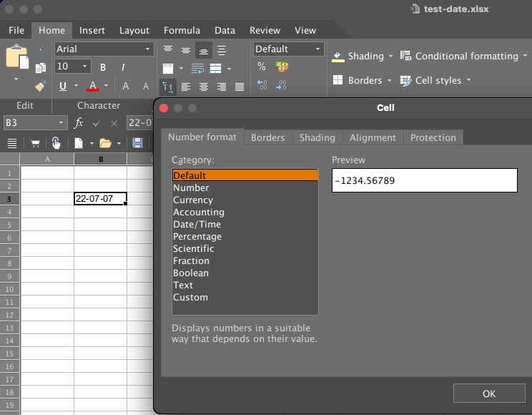The width and height of the screenshot is (532, 415).
Task: Click the Save floppy disk icon
Action: [x=137, y=143]
